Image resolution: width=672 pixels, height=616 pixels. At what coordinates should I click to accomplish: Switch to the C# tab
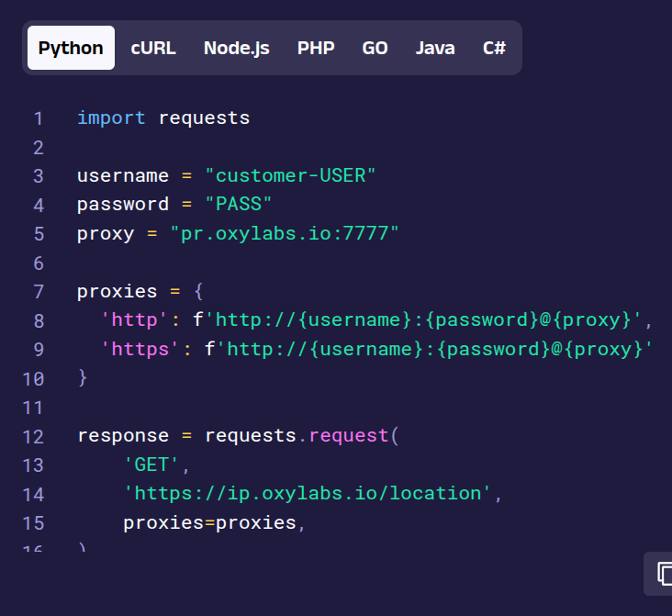(x=494, y=48)
